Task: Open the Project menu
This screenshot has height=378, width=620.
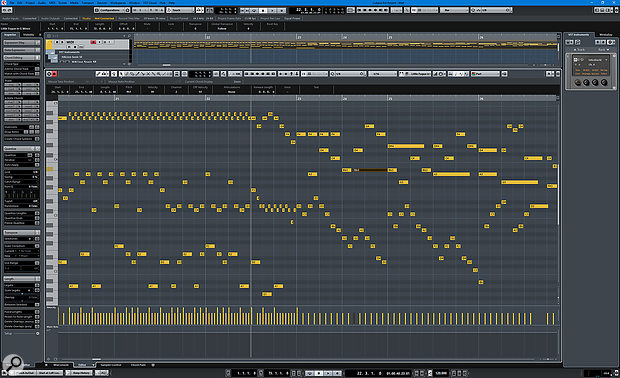Action: [30, 2]
